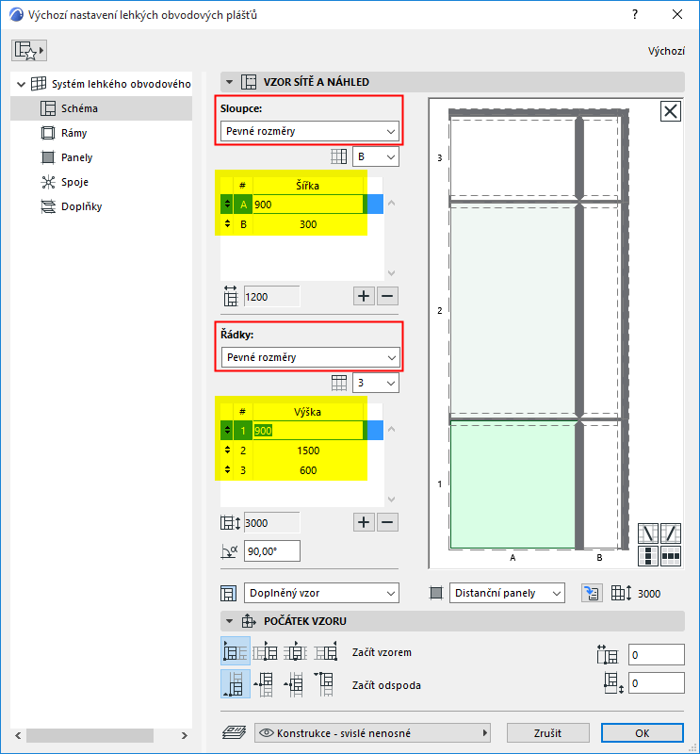Collapse the VZOR SÍTĚ A NÁHLED panel
This screenshot has height=754, width=700.
[229, 82]
